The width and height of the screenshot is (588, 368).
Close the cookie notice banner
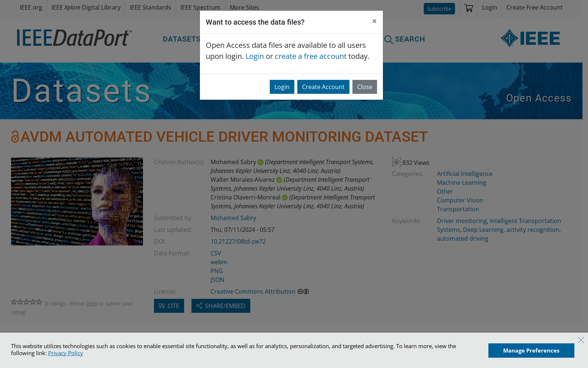click(x=581, y=340)
